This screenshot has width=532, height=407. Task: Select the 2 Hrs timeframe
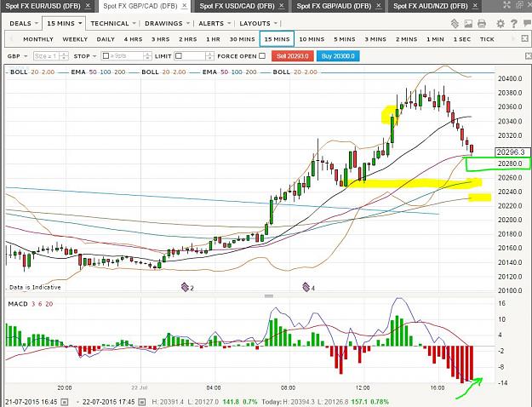coord(188,39)
